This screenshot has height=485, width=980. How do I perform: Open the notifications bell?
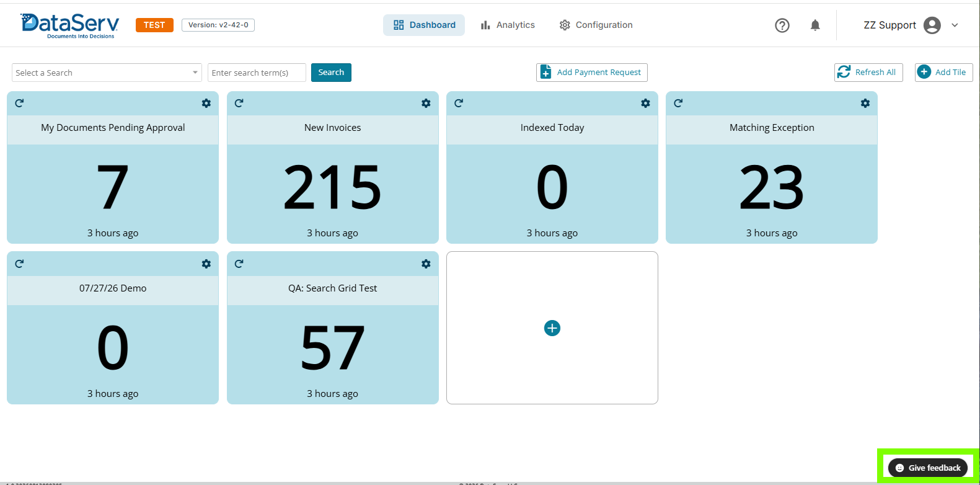[x=815, y=25]
